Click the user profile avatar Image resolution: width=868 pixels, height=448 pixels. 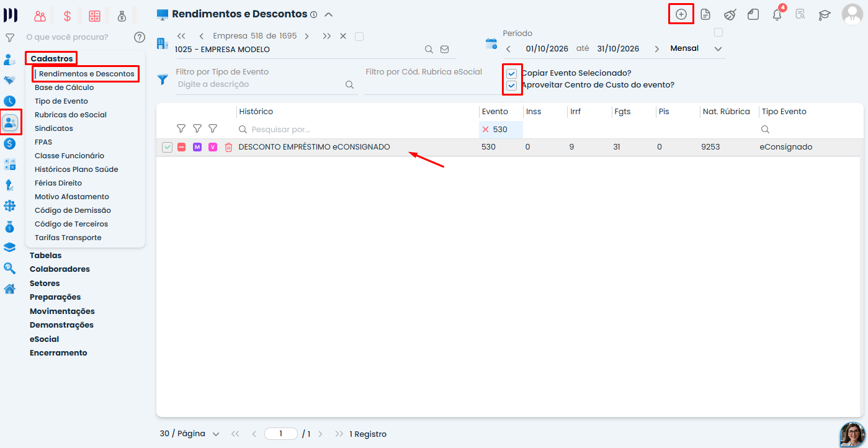(x=852, y=14)
